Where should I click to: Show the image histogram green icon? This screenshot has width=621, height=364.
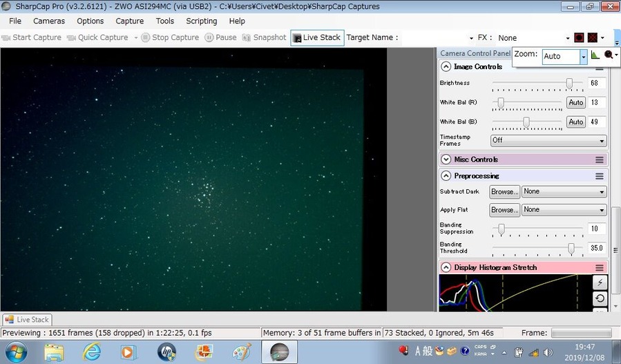[x=595, y=55]
